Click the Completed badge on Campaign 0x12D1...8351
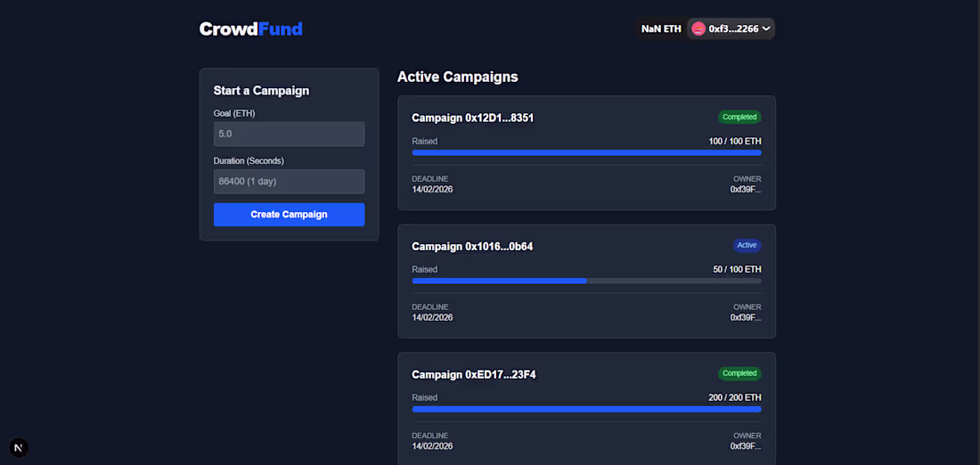 pos(739,117)
